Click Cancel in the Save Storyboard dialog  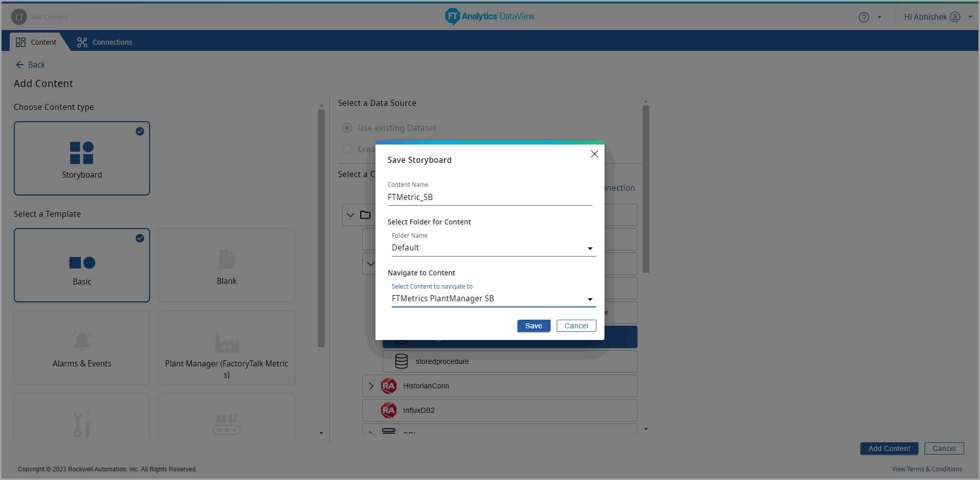click(x=576, y=326)
